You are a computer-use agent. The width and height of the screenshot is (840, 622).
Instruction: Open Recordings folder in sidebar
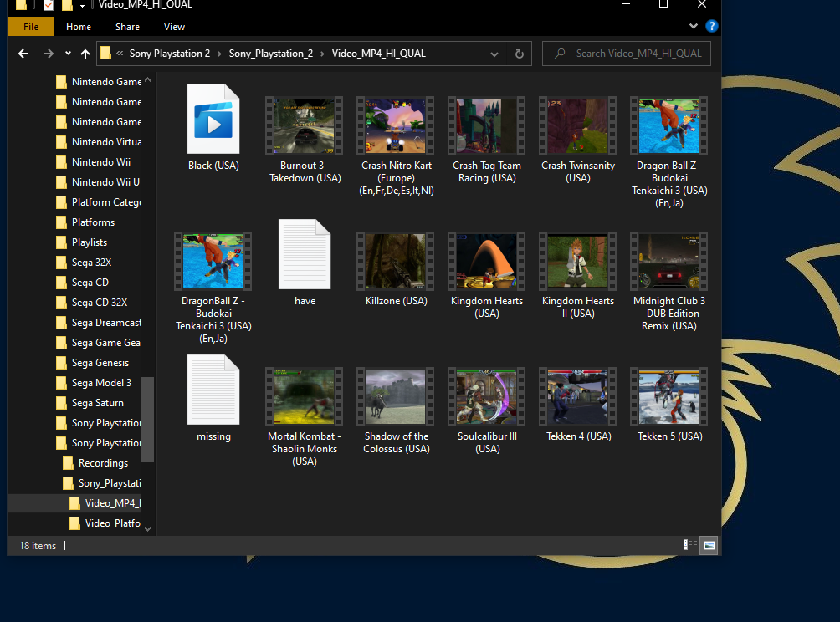click(x=96, y=463)
